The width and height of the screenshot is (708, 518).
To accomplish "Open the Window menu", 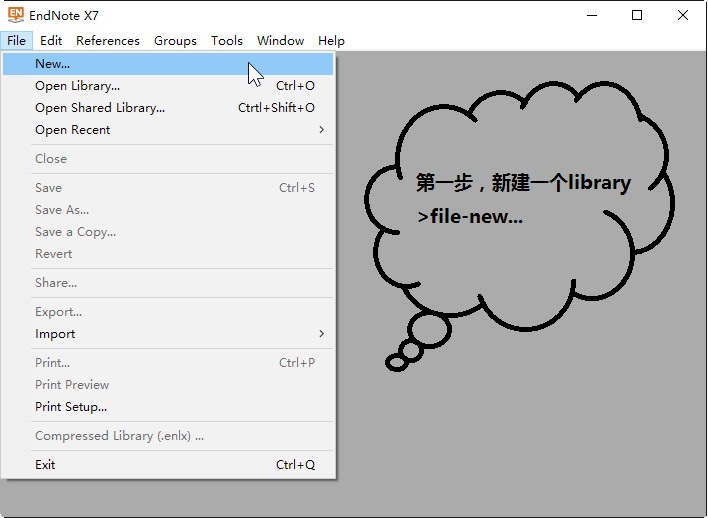I will (280, 41).
